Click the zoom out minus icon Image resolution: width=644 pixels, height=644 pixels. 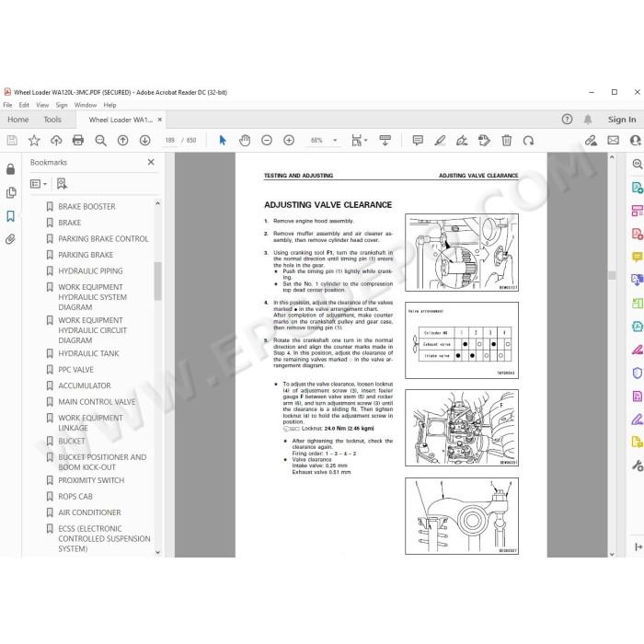tap(267, 141)
